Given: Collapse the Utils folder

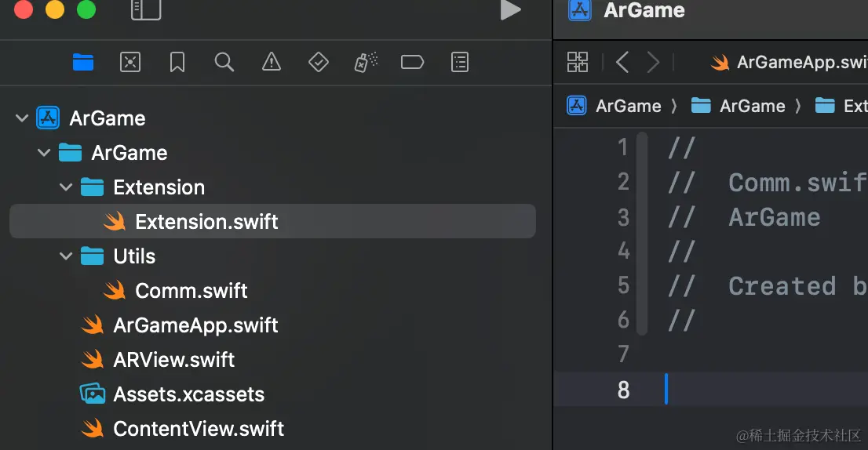Looking at the screenshot, I should (x=66, y=256).
